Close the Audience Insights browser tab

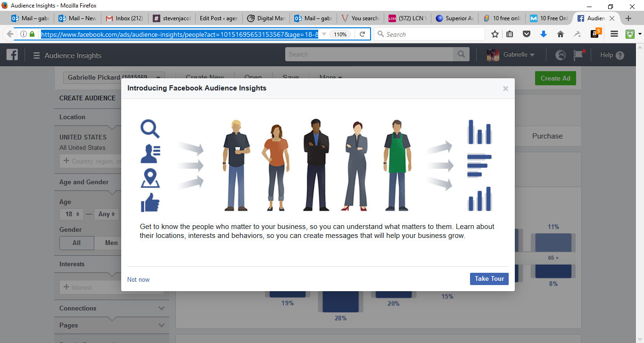coord(612,18)
